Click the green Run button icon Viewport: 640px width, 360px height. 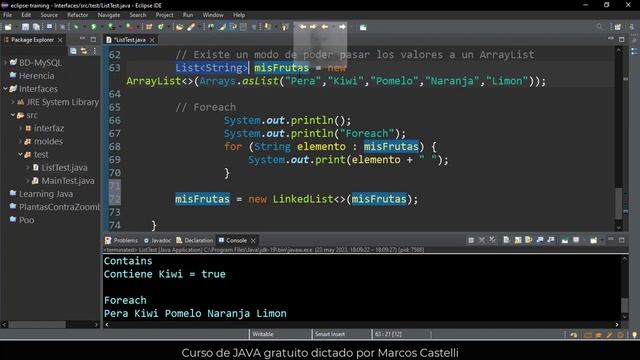93,27
